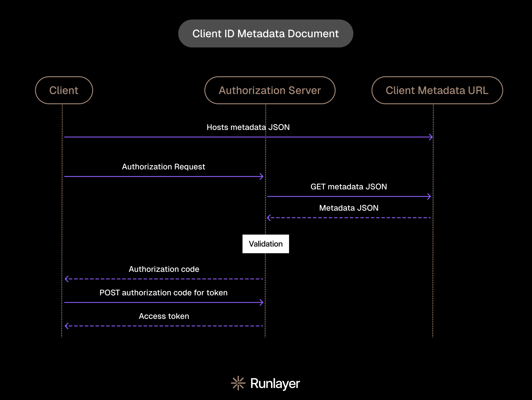Screen dimensions: 532x400
Task: Click the white Validation box
Action: point(266,244)
